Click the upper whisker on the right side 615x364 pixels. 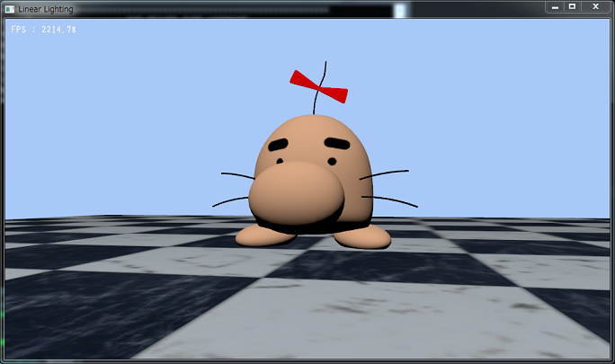386,173
